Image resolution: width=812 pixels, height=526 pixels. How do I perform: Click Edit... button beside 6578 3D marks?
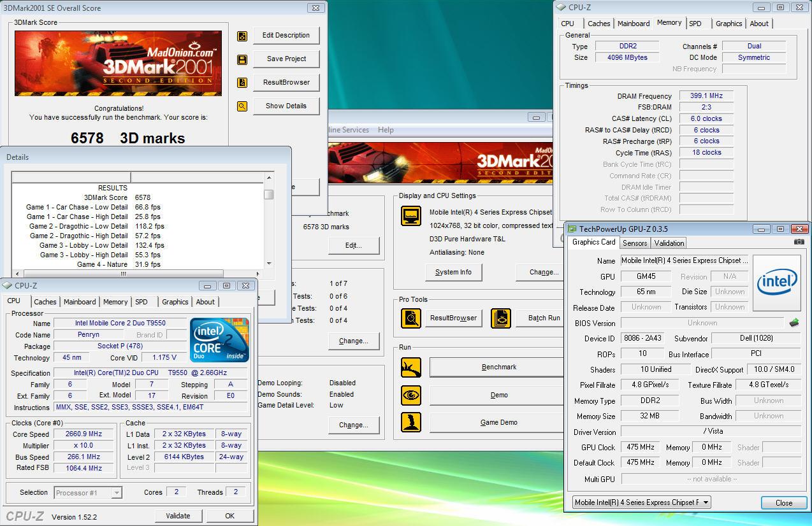tap(354, 245)
